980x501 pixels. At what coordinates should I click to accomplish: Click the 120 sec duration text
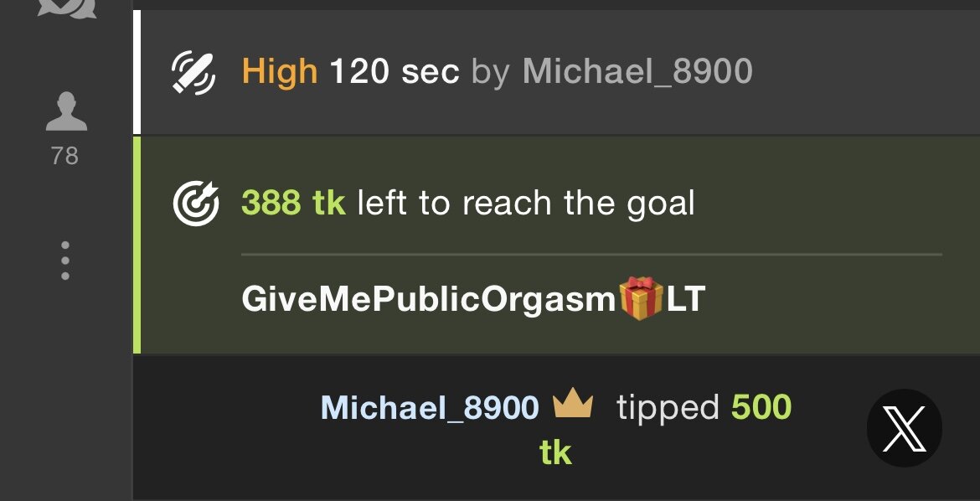(x=395, y=70)
